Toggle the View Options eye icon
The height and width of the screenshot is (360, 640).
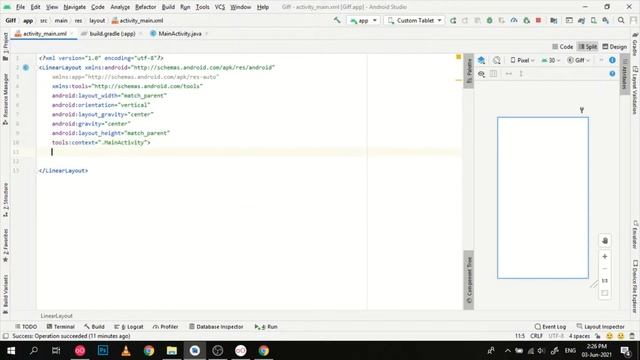[482, 74]
